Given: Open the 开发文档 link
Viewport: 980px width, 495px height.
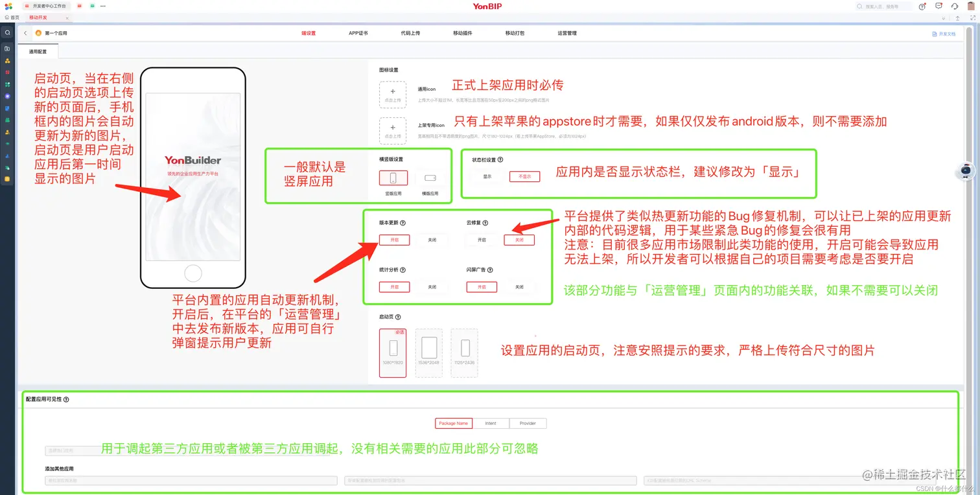Looking at the screenshot, I should point(944,34).
